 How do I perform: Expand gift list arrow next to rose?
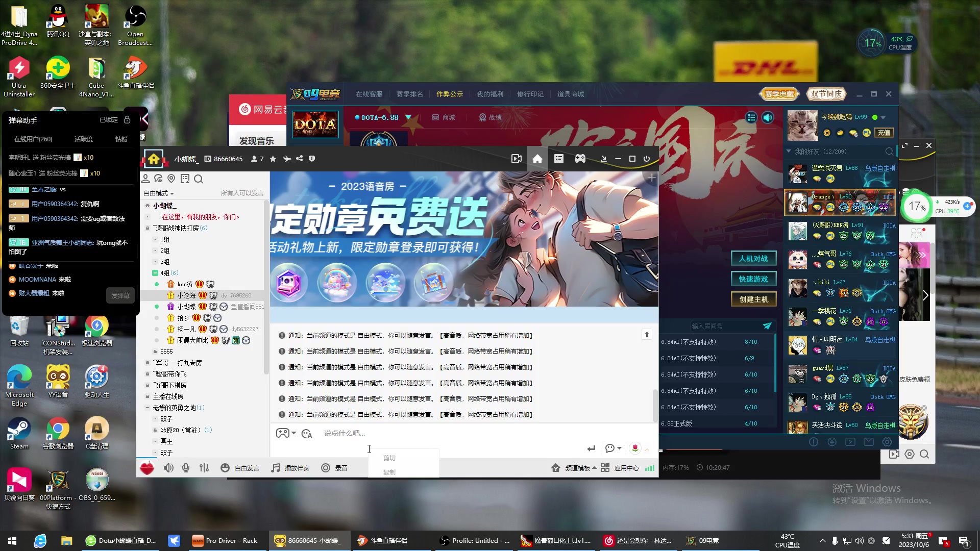click(647, 449)
